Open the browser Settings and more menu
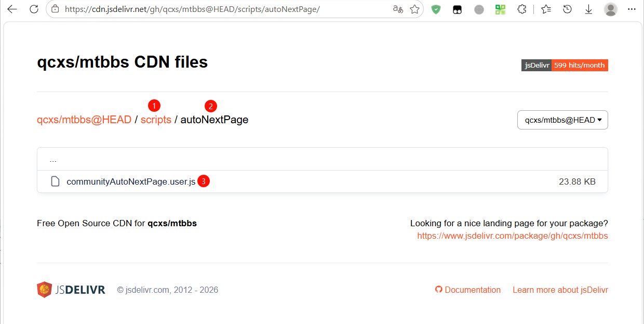The image size is (644, 324). pyautogui.click(x=632, y=9)
